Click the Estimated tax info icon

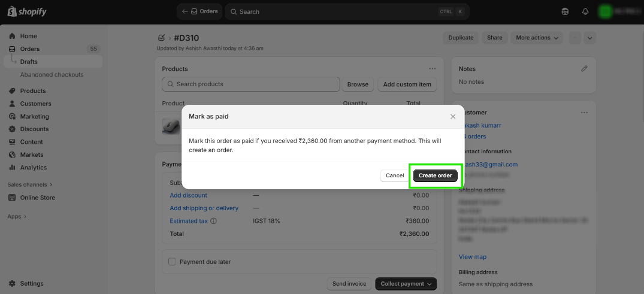214,221
